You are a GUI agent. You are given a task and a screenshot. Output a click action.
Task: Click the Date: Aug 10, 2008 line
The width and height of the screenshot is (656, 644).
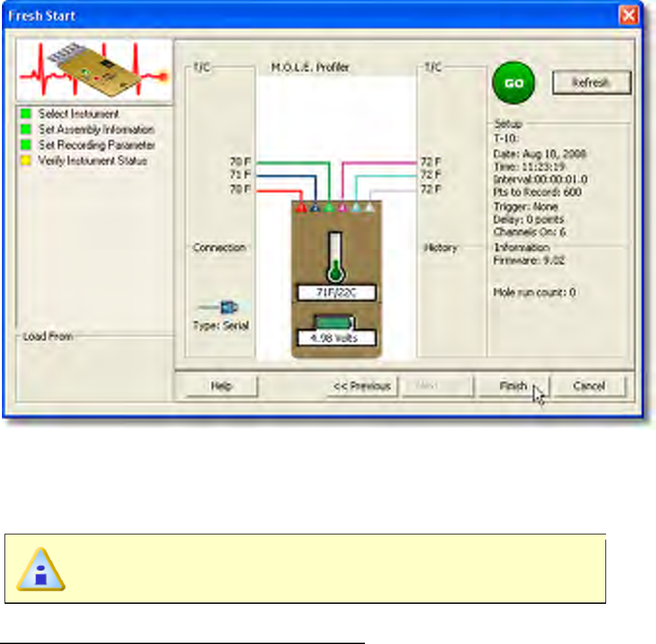pyautogui.click(x=539, y=154)
